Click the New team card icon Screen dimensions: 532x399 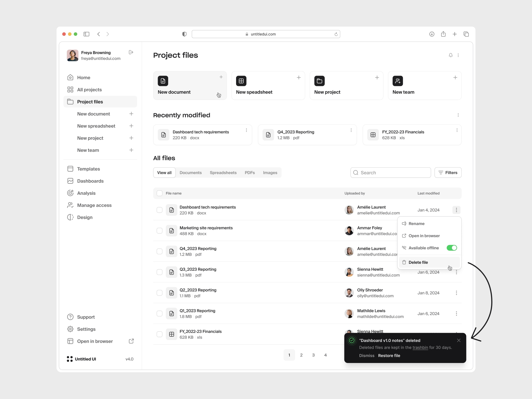(x=398, y=81)
